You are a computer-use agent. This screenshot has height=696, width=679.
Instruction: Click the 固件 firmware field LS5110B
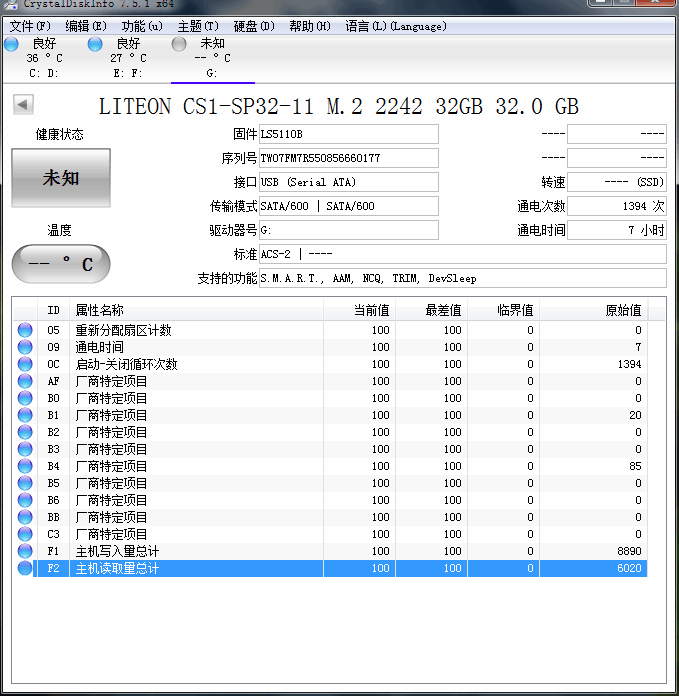(349, 134)
